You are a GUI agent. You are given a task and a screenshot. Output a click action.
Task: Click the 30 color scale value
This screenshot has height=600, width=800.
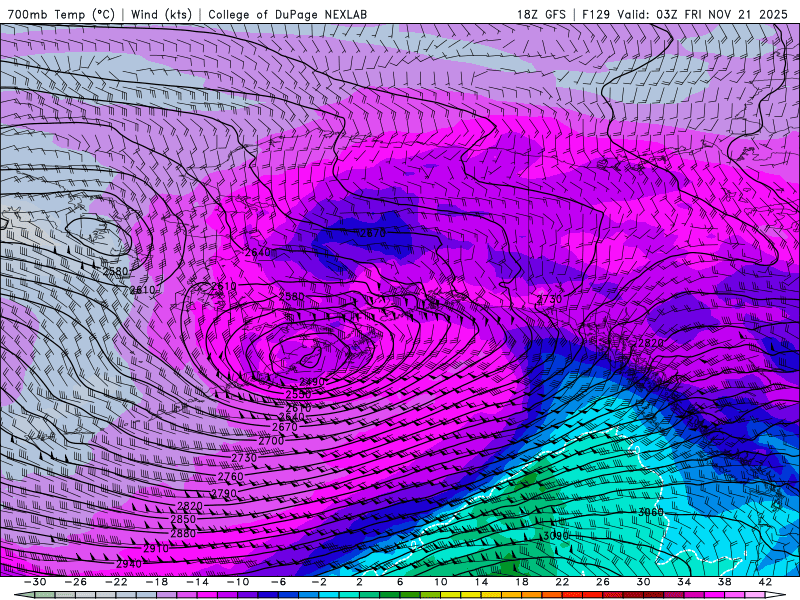click(643, 582)
